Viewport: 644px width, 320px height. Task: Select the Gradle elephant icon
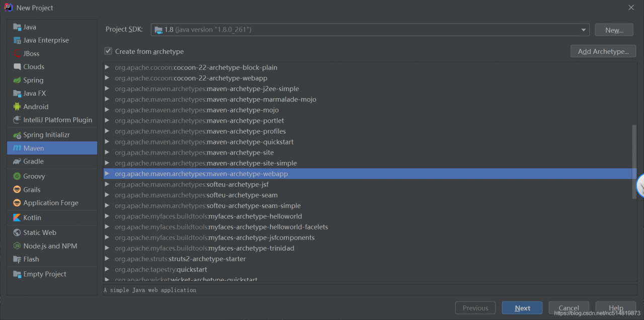pos(17,162)
